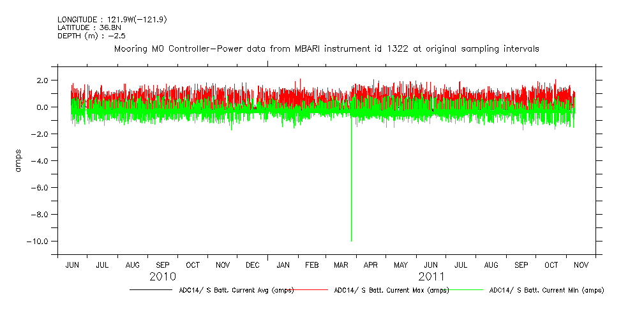Select the -4.0 y-axis tick label

(x=41, y=161)
